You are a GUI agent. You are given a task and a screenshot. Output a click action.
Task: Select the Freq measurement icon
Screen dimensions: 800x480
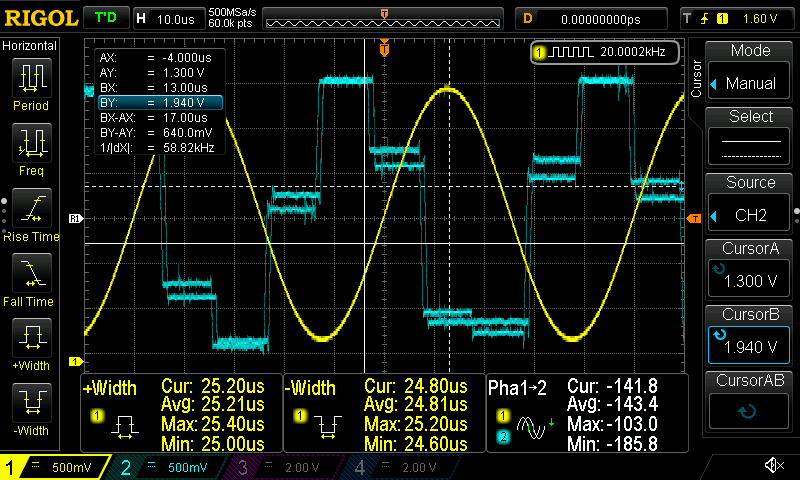pos(31,146)
